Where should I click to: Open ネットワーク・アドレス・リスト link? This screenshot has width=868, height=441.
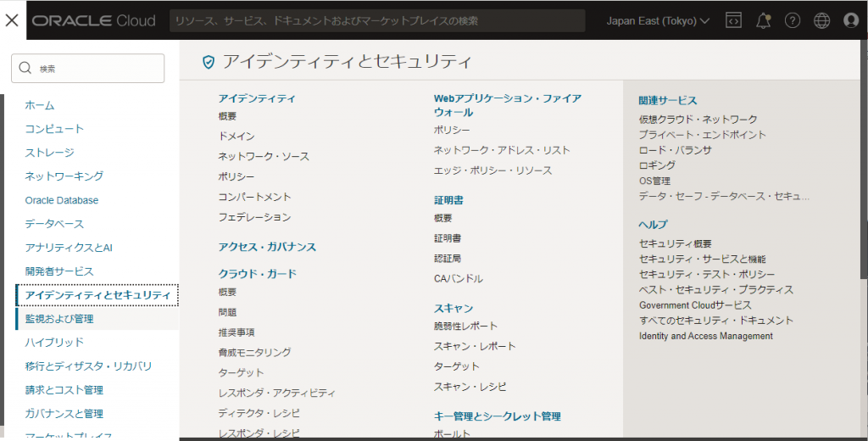(502, 150)
